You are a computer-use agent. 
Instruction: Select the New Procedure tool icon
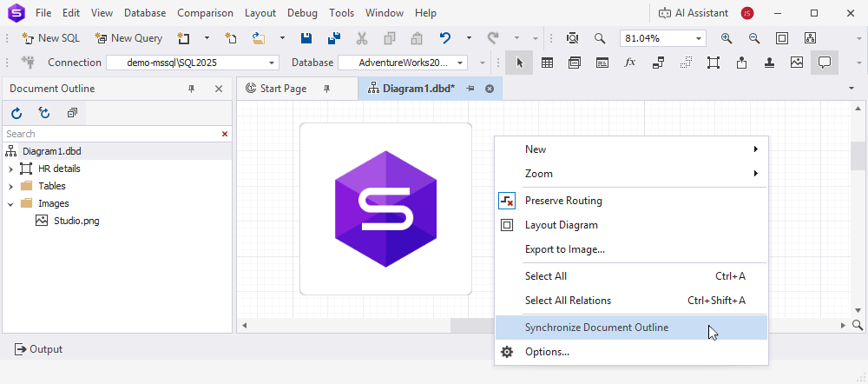pos(602,63)
